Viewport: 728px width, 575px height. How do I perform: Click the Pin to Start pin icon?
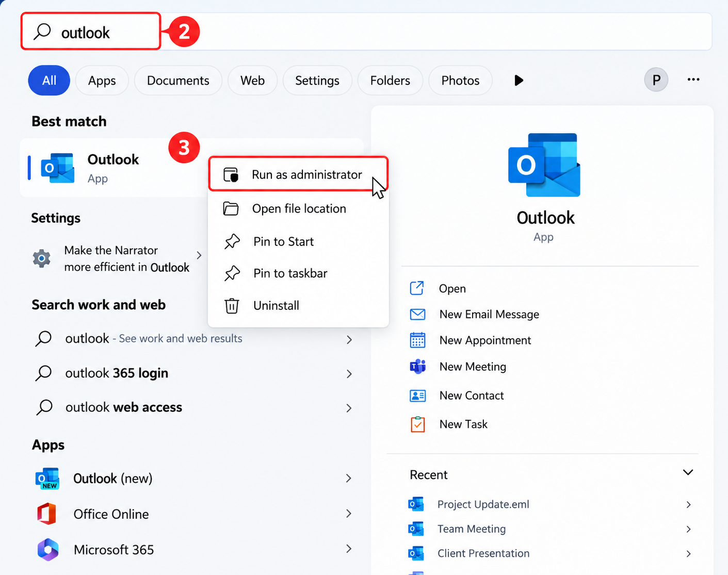(232, 241)
